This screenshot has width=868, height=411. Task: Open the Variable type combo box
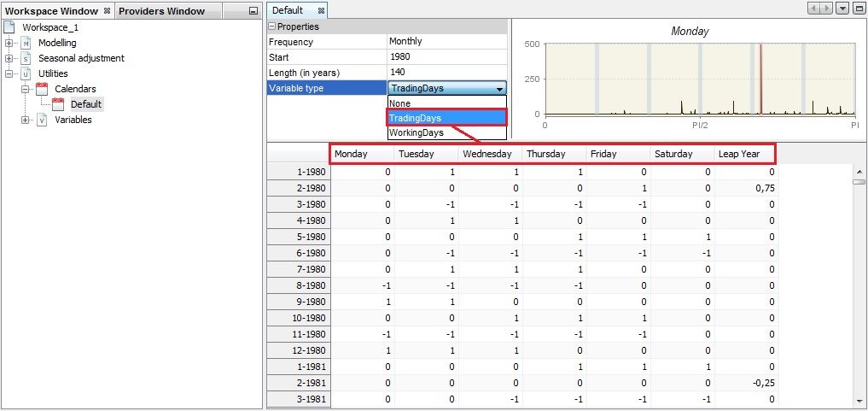498,88
